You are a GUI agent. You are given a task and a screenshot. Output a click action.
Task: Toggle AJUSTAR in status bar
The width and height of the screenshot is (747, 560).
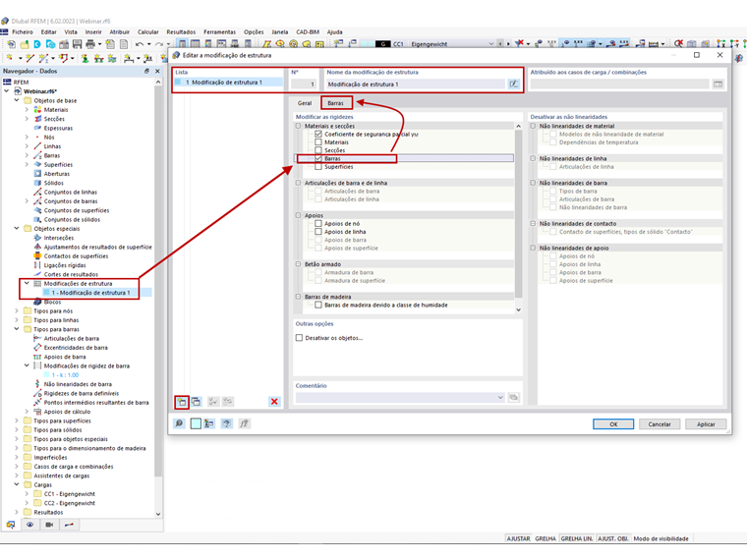[518, 538]
